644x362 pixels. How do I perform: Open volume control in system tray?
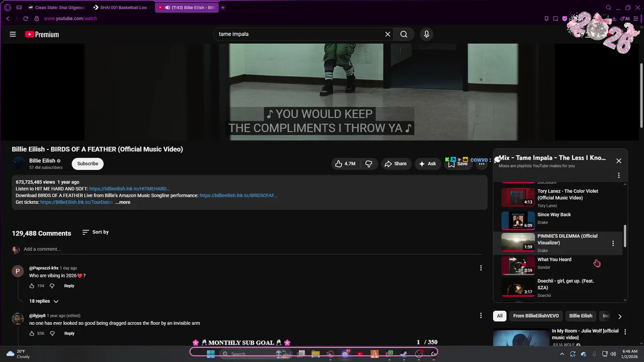(613, 354)
